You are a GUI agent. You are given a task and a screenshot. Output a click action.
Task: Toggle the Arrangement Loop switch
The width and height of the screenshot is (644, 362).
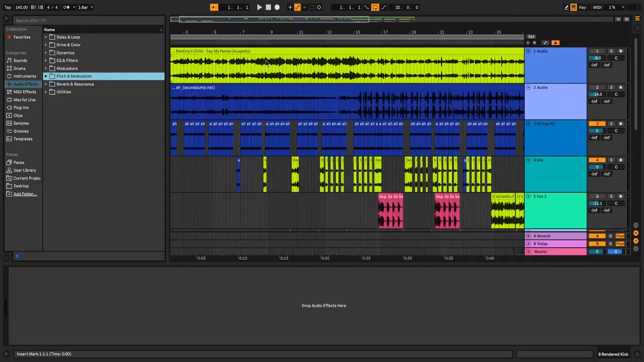click(375, 8)
